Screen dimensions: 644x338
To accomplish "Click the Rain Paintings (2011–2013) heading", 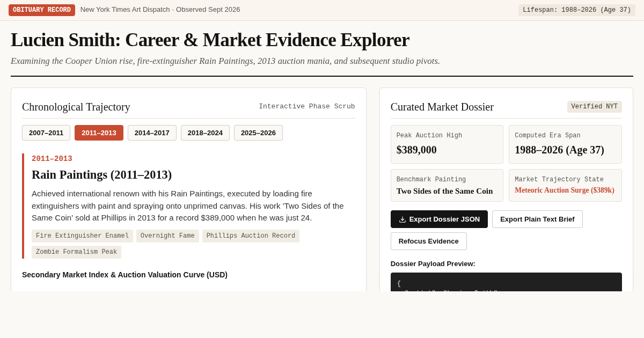I will [x=102, y=175].
